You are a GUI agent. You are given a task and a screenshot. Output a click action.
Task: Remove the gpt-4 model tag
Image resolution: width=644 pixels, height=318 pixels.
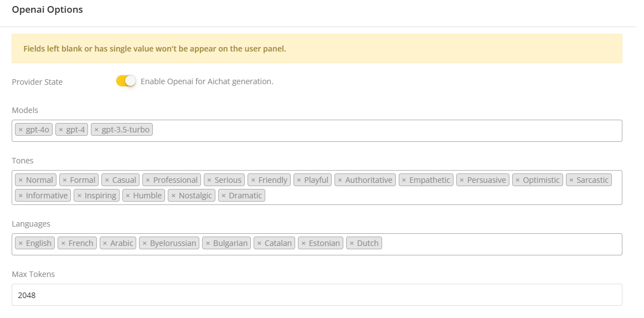tap(61, 130)
